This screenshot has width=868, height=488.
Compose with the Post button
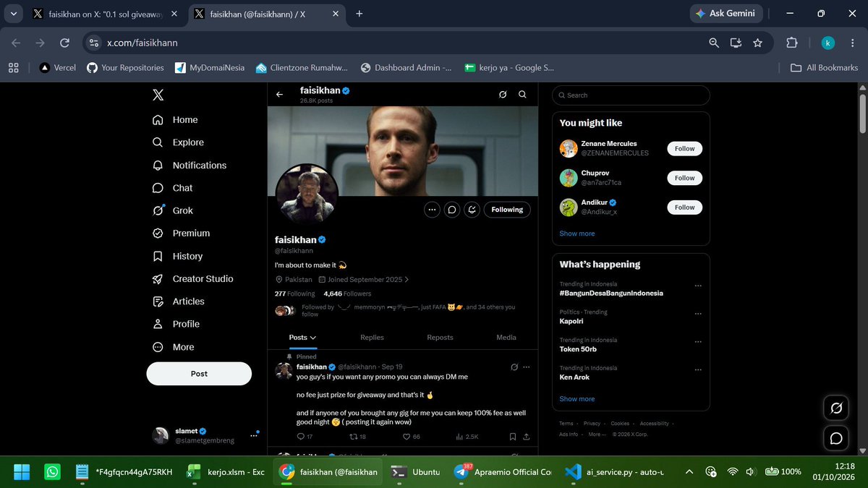coord(199,374)
